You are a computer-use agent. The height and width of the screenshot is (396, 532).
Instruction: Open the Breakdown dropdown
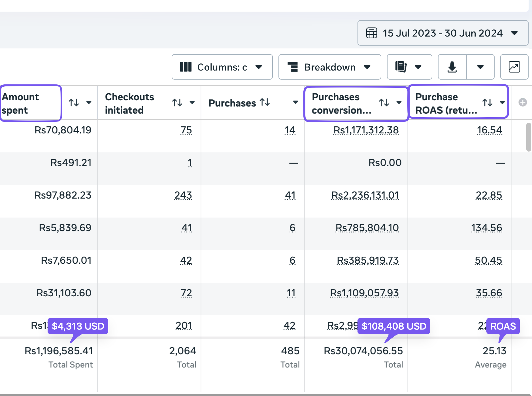point(330,67)
